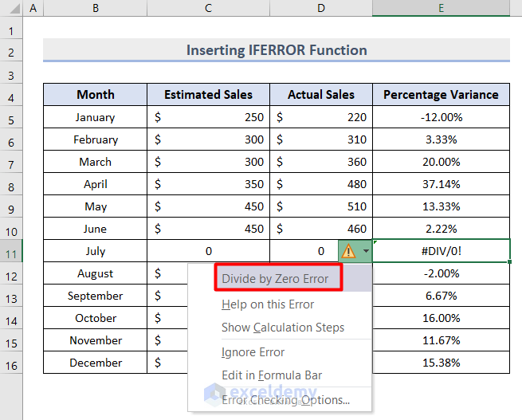Choose Edit in Formula Bar

(x=272, y=375)
